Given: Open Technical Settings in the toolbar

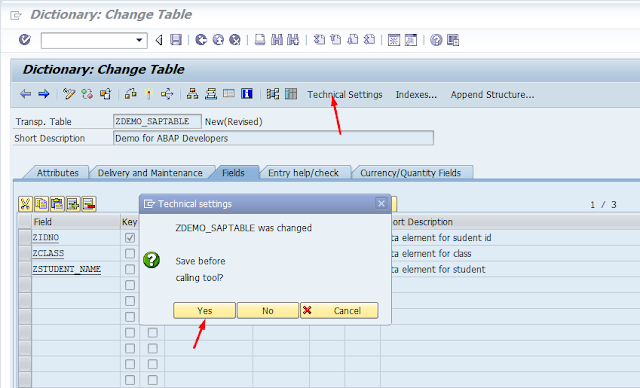Looking at the screenshot, I should coord(345,95).
